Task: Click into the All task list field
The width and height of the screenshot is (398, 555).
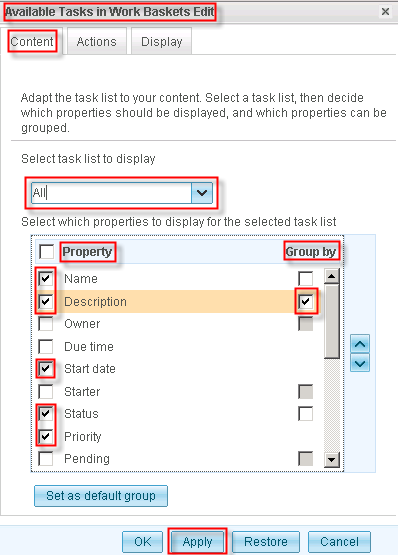Action: 112,193
